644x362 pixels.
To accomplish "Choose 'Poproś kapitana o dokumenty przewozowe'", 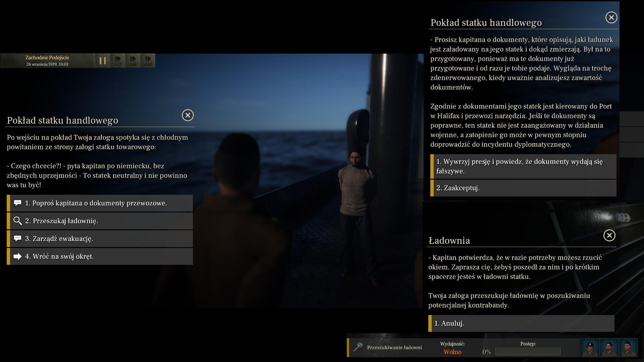I will click(x=100, y=203).
